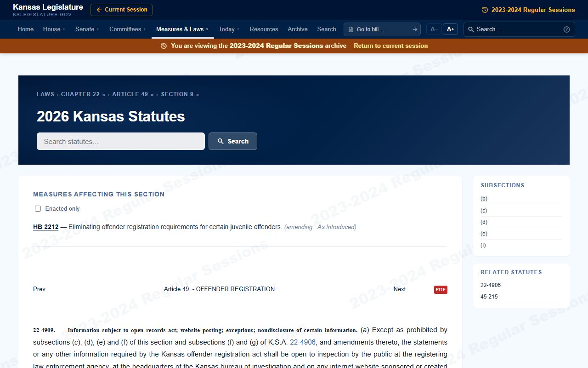Click the top Search input field

(519, 29)
